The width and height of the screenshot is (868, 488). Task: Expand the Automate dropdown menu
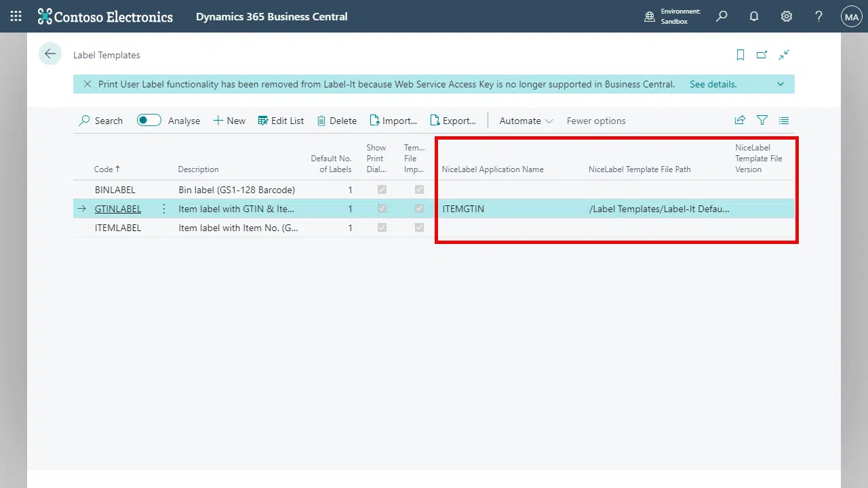click(x=526, y=121)
